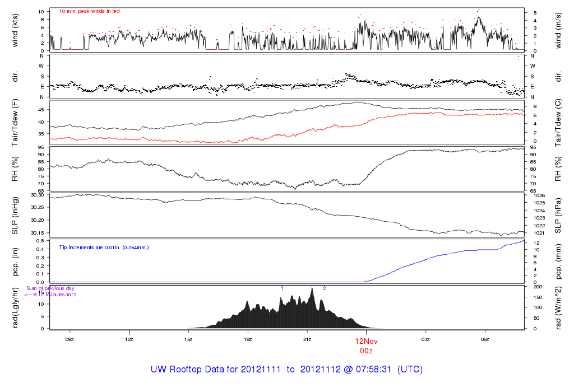Click the '15z' time axis label
The height and width of the screenshot is (392, 574).
point(188,339)
